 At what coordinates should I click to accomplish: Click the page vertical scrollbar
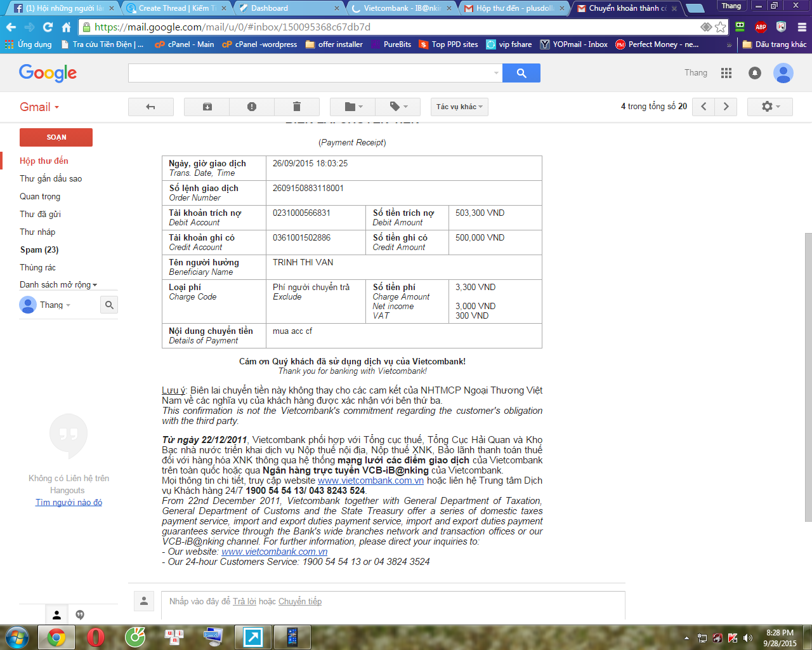click(808, 377)
